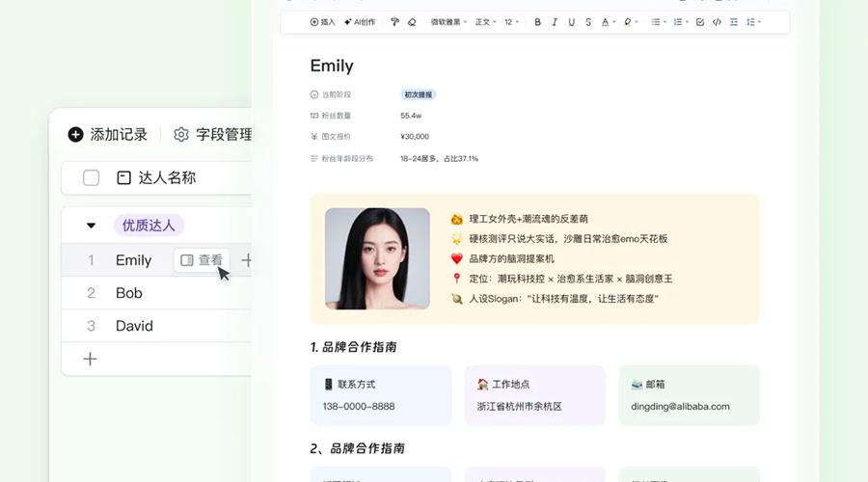The width and height of the screenshot is (868, 482).
Task: Insert a code block
Action: coord(717,22)
